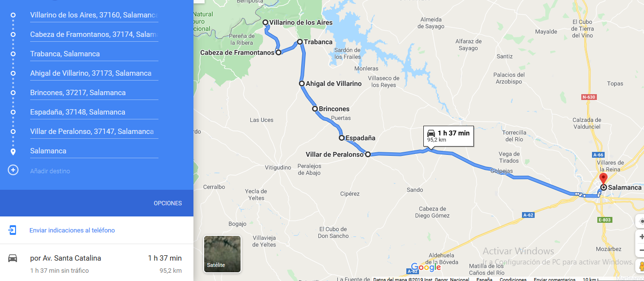The width and height of the screenshot is (644, 281).
Task: Click the car icon beside Av. Santa Catalina
Action: point(13,258)
